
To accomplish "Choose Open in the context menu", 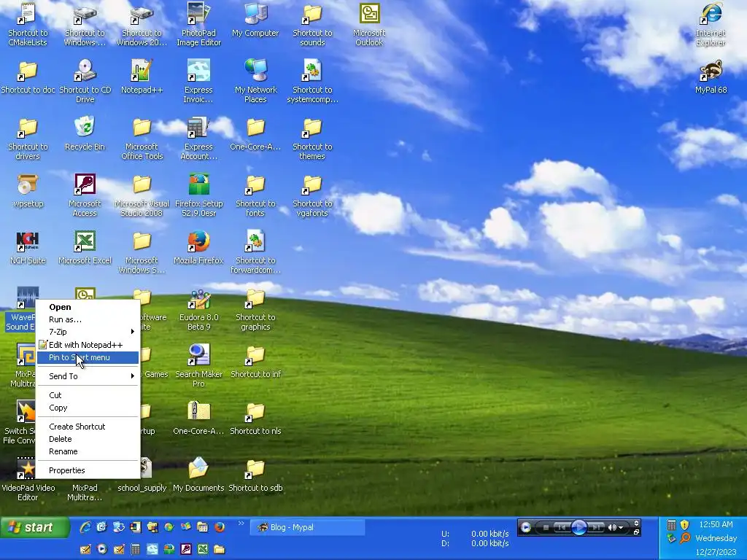I will pos(88,307).
